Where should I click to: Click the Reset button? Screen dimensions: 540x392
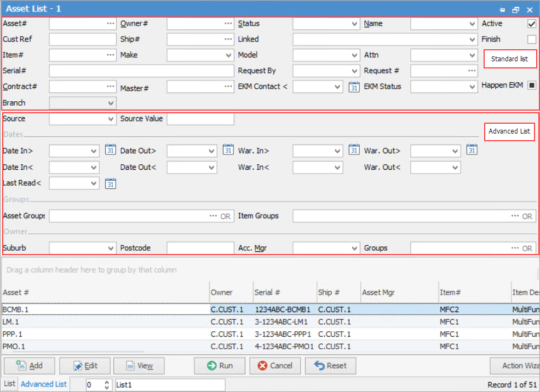tap(330, 366)
